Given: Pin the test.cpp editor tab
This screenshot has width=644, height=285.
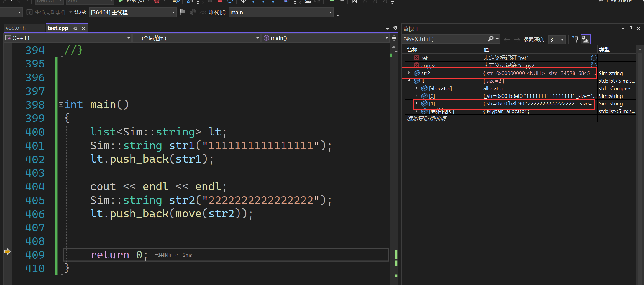Looking at the screenshot, I should [75, 28].
